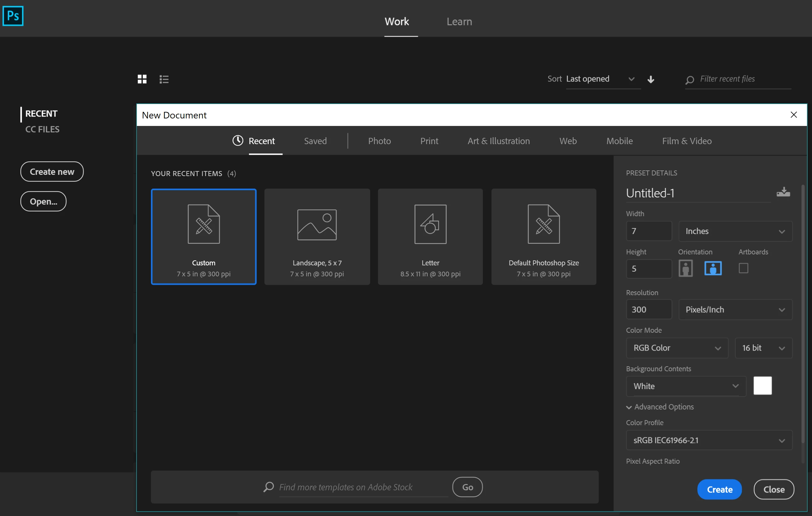The image size is (812, 516).
Task: Choose landscape orientation
Action: [712, 268]
